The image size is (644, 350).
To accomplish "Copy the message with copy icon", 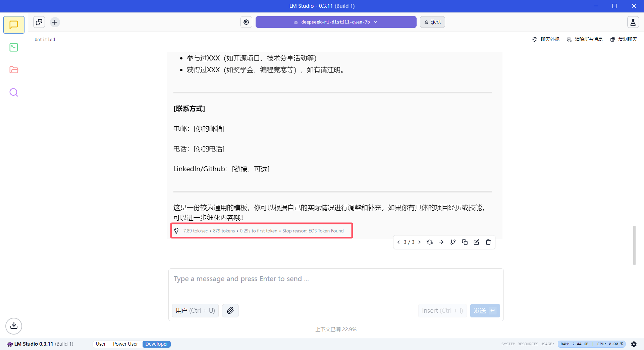I will pyautogui.click(x=465, y=242).
